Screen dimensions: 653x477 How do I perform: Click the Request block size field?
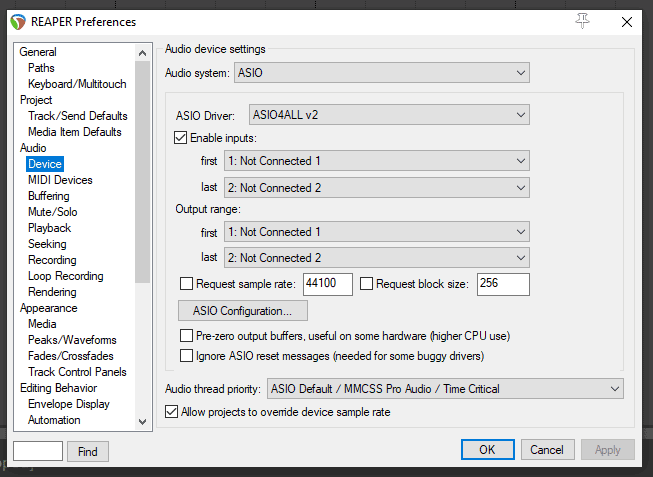pos(503,284)
